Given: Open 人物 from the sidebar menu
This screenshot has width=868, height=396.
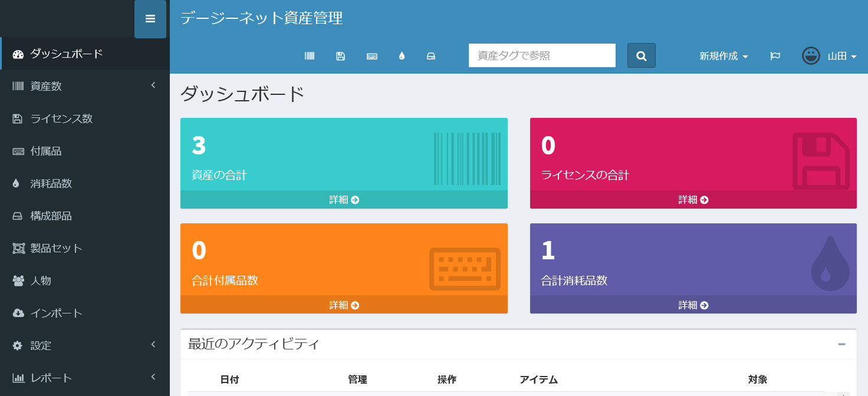Looking at the screenshot, I should click(x=41, y=280).
